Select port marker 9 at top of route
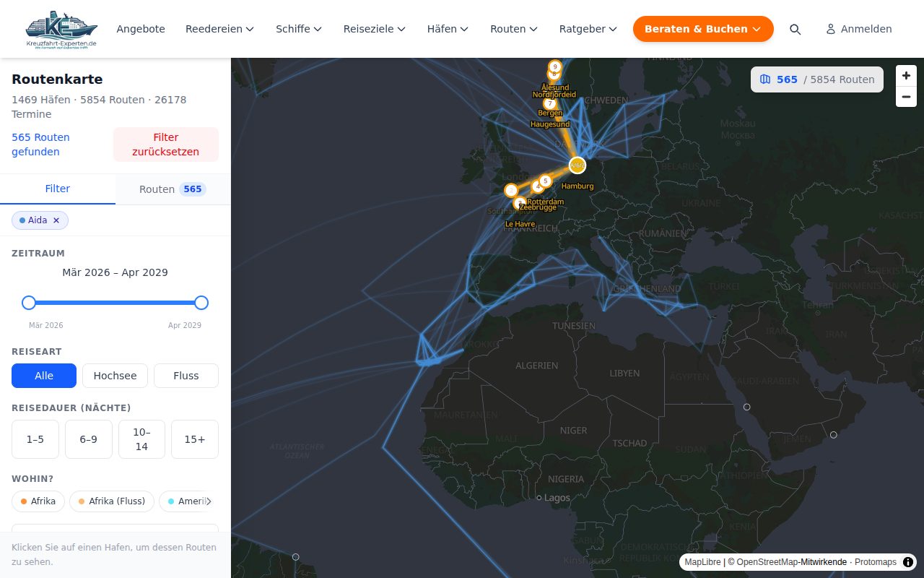 (554, 66)
